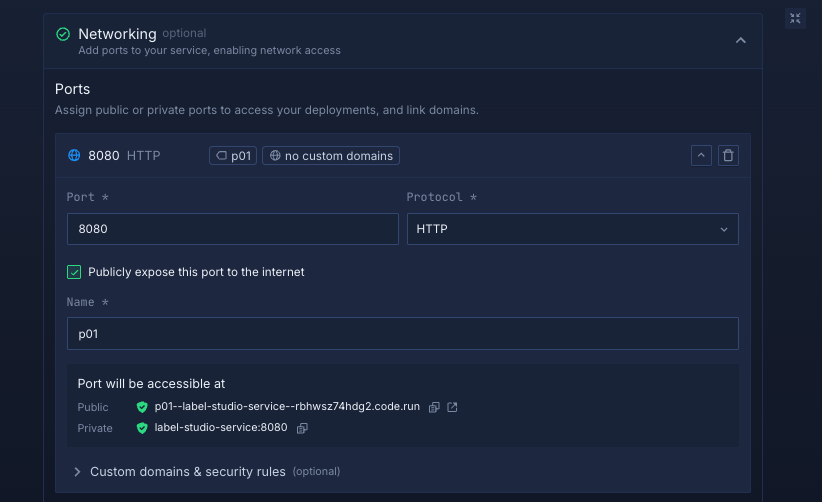Screen dimensions: 822x502
Task: Focus the Name field containing p01
Action: point(402,334)
